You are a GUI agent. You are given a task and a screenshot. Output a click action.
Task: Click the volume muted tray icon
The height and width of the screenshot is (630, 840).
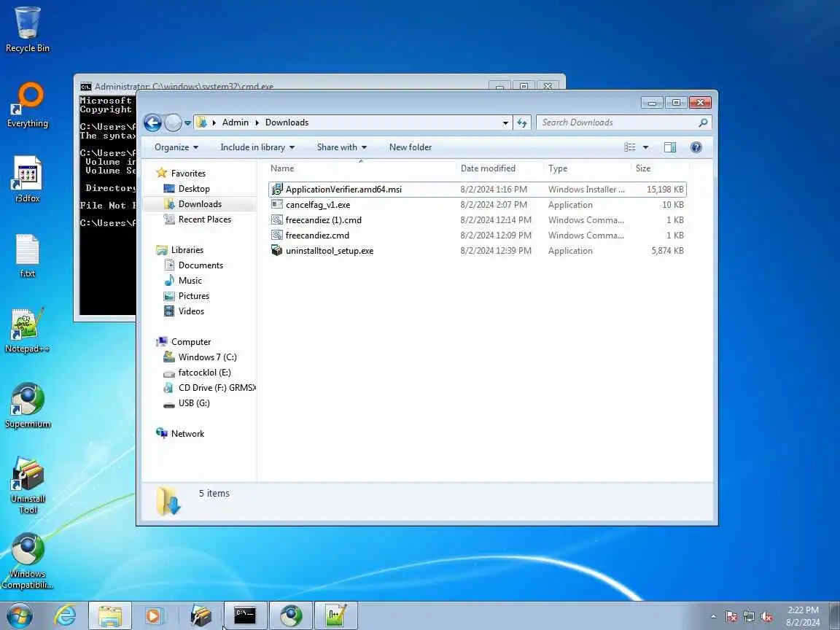point(766,617)
